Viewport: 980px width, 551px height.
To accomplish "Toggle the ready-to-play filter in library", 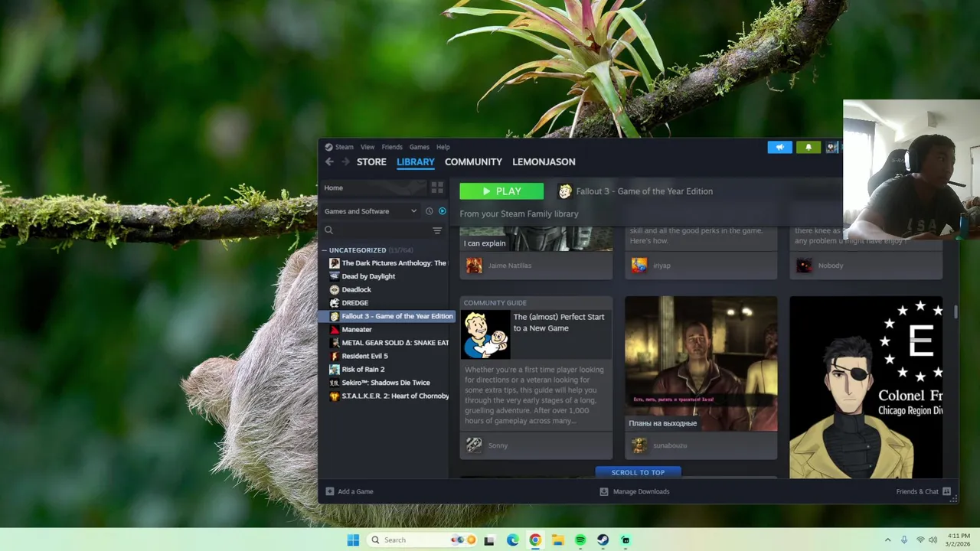I will [x=442, y=211].
